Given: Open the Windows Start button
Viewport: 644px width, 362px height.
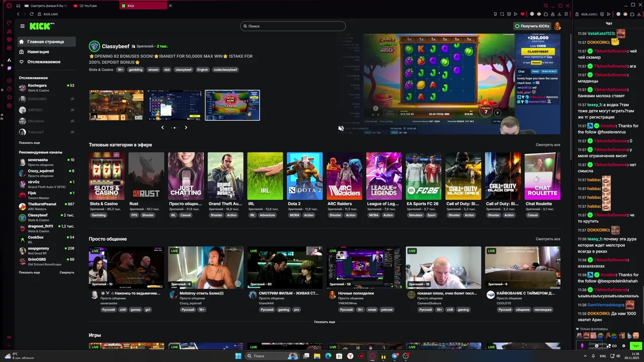Looking at the screenshot, I should (238, 356).
